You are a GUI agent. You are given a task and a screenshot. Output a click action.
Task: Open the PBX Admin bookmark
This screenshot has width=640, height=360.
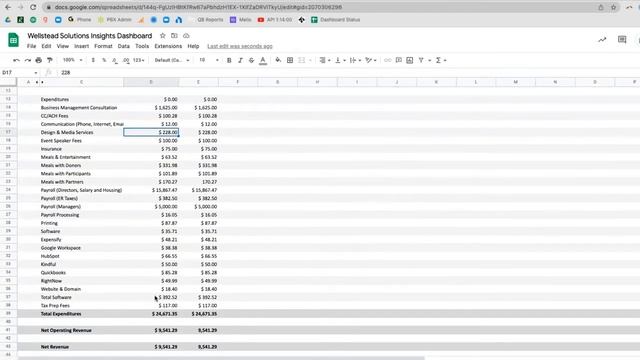pos(115,20)
